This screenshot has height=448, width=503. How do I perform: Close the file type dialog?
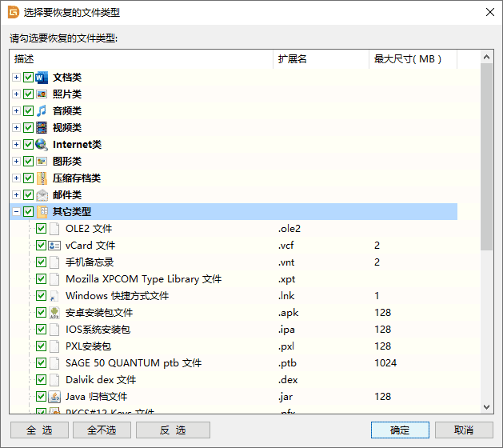click(490, 12)
